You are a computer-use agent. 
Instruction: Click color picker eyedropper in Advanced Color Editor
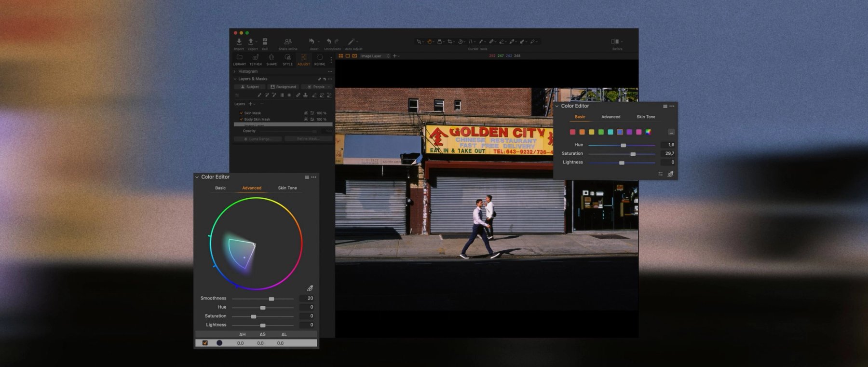point(310,288)
